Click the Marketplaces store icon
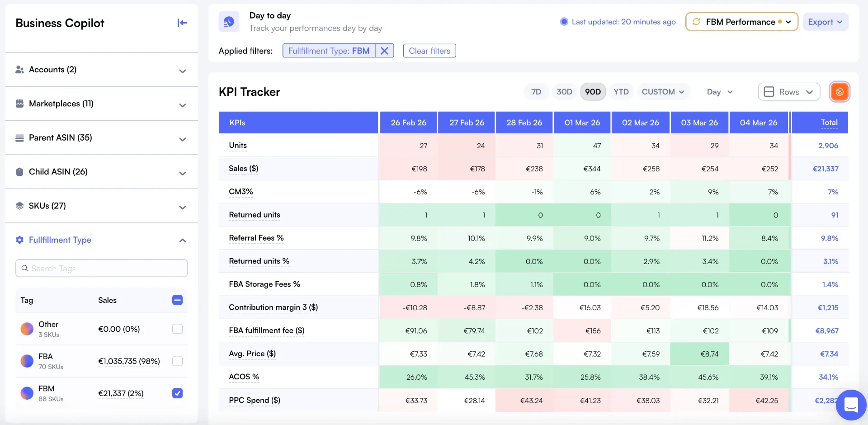 coord(19,104)
